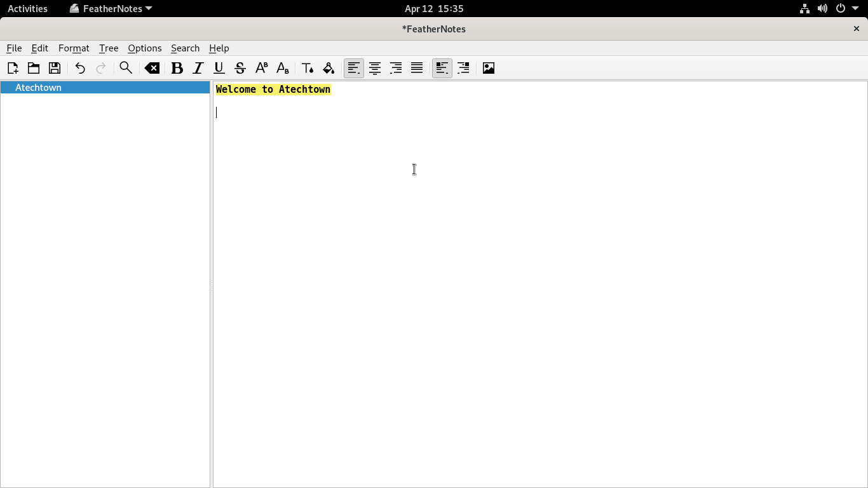Open the find search magnifier
The width and height of the screenshot is (868, 488).
[x=126, y=68]
